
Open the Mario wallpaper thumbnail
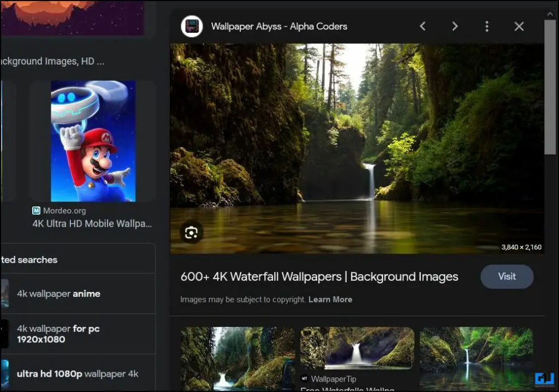93,141
